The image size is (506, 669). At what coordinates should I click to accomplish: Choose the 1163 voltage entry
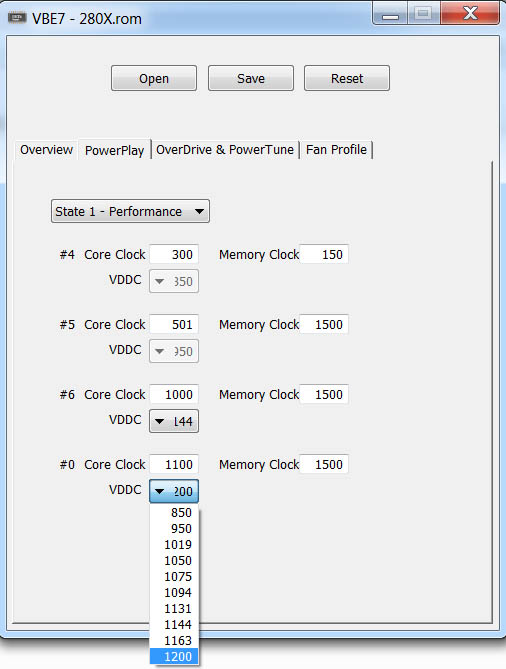[x=174, y=640]
